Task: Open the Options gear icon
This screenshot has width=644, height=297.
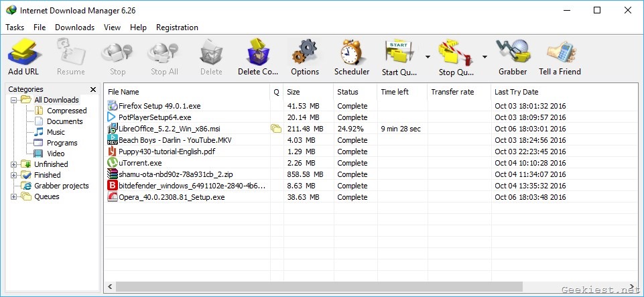Action: [x=305, y=52]
